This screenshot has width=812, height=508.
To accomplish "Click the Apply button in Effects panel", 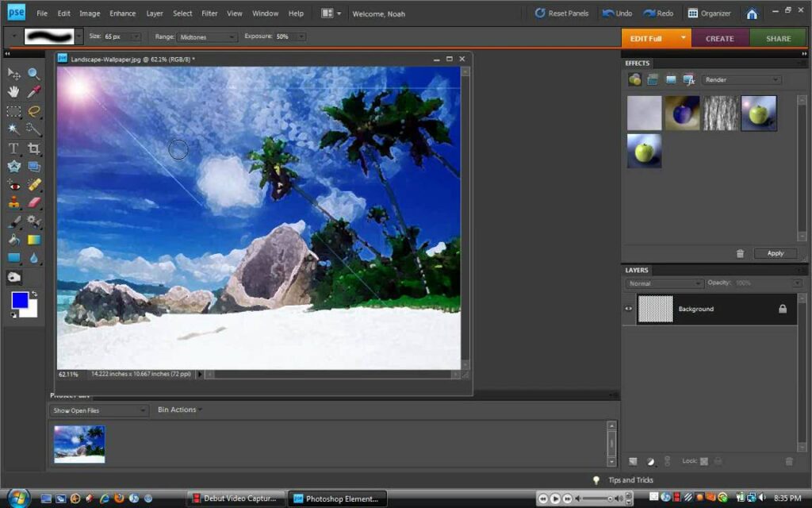I will 776,253.
